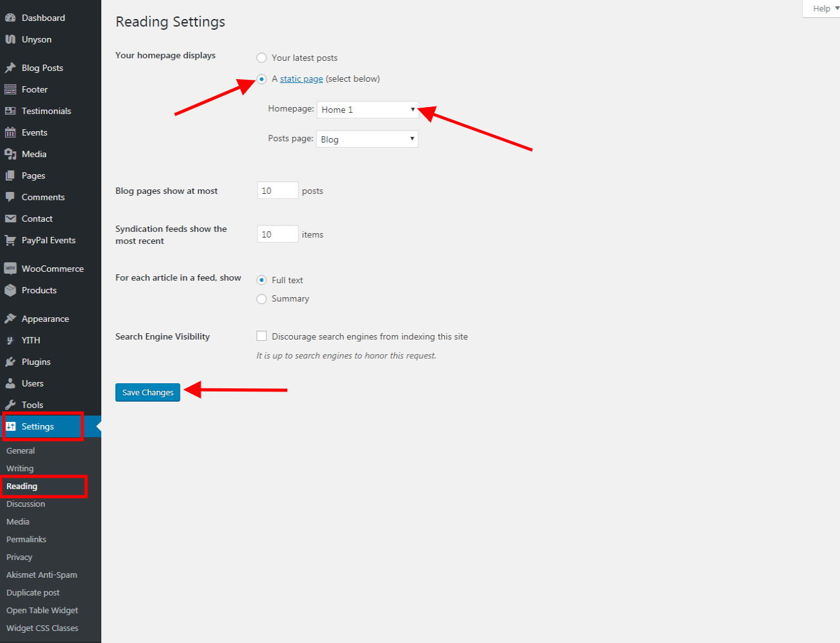840x643 pixels.
Task: Focus the syndication feed items field
Action: pos(277,234)
